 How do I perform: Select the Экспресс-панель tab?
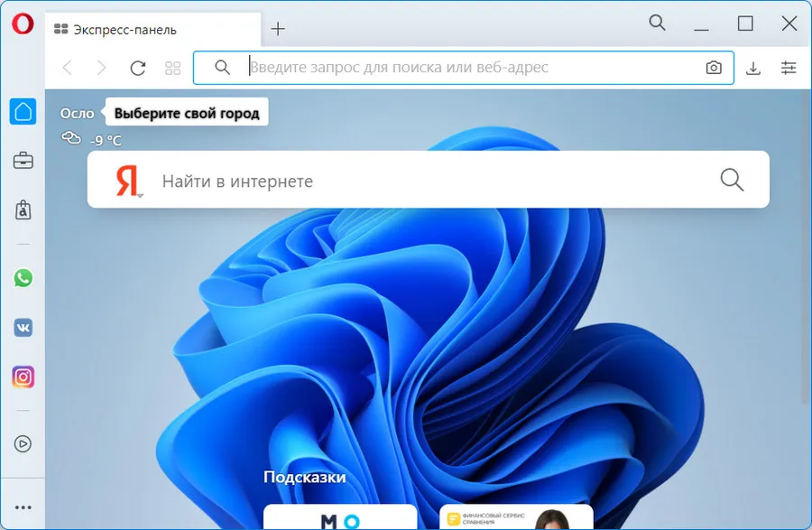point(125,30)
